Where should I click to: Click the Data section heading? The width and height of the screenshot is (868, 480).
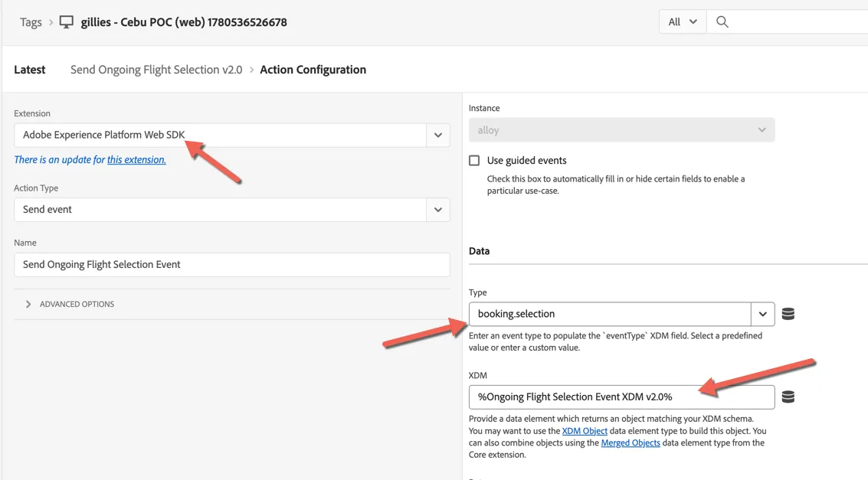coord(479,251)
